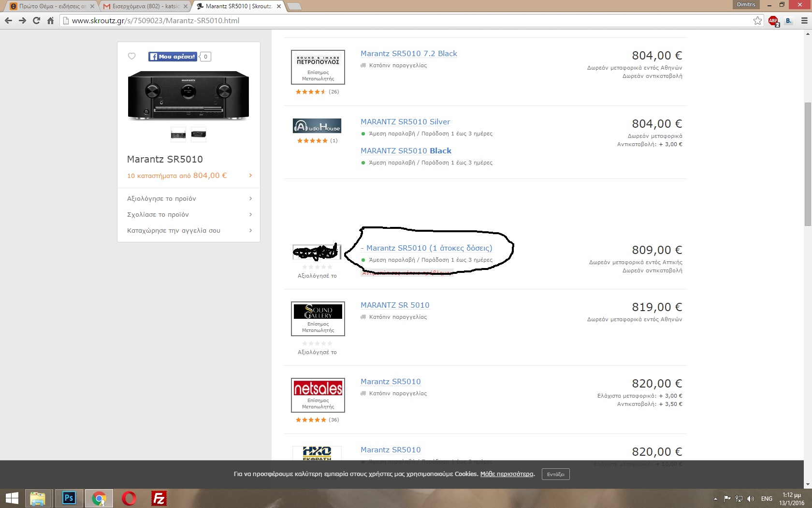Image resolution: width=812 pixels, height=508 pixels.
Task: Click the 819,00 € price
Action: [x=657, y=307]
